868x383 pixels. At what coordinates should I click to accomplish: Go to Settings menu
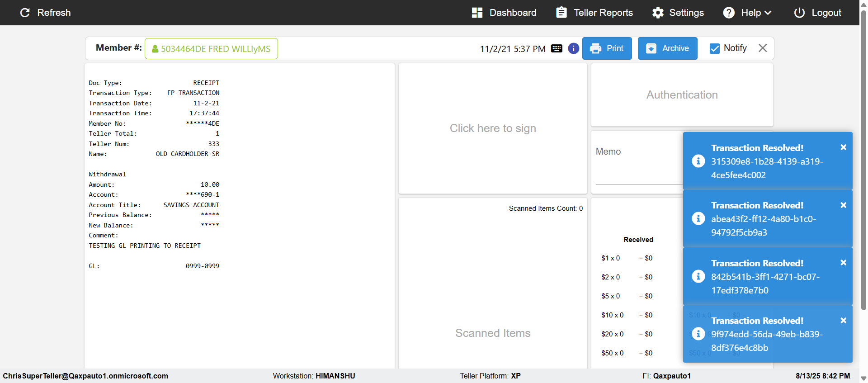[678, 13]
